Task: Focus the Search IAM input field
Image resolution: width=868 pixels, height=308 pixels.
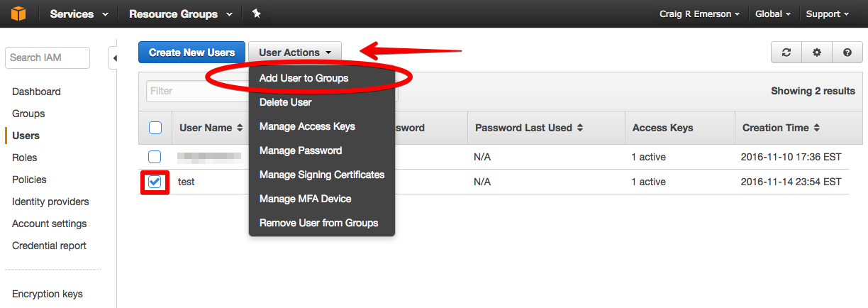Action: 48,57
